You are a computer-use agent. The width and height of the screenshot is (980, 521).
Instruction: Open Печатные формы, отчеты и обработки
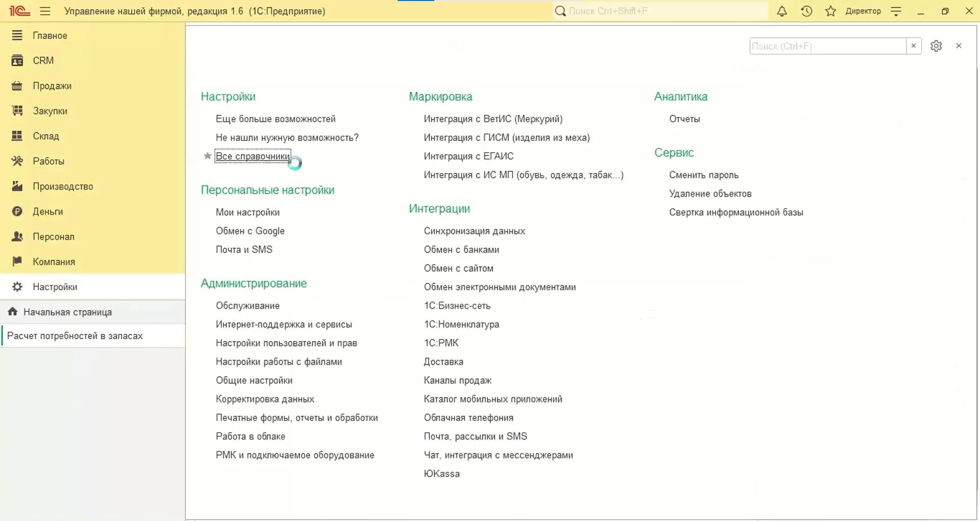pyautogui.click(x=297, y=418)
